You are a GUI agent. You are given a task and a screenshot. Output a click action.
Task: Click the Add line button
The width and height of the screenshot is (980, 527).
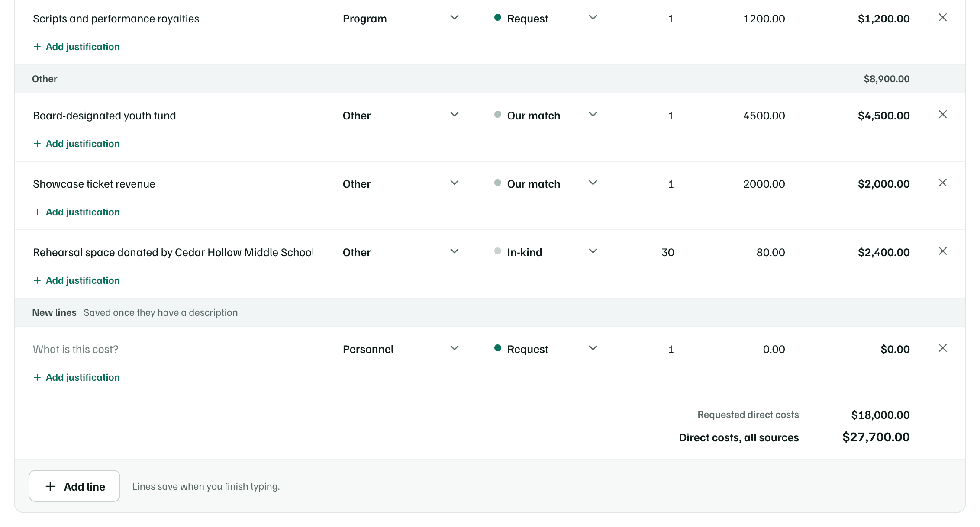[74, 486]
